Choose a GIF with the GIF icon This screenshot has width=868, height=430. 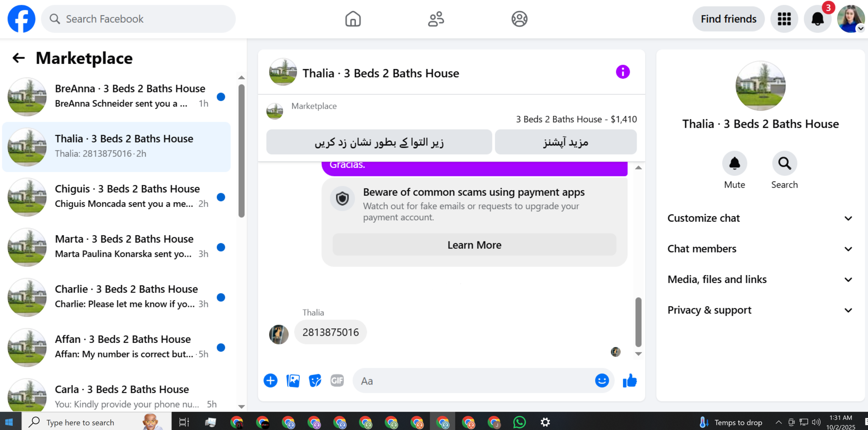pyautogui.click(x=337, y=381)
